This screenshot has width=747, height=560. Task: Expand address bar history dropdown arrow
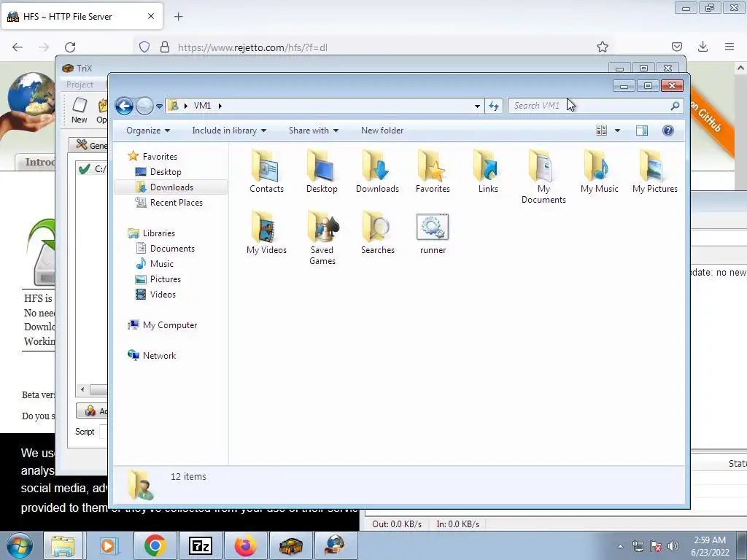click(x=477, y=106)
